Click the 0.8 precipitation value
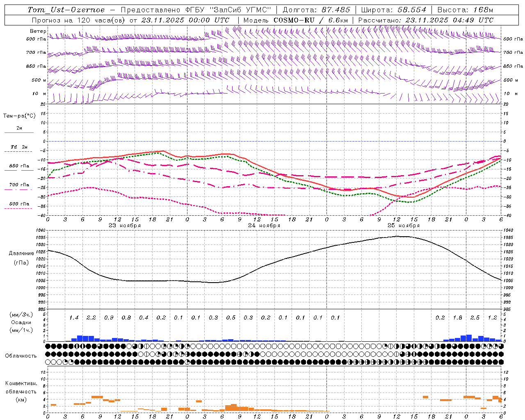The height and width of the screenshot is (420, 525). pos(126,318)
